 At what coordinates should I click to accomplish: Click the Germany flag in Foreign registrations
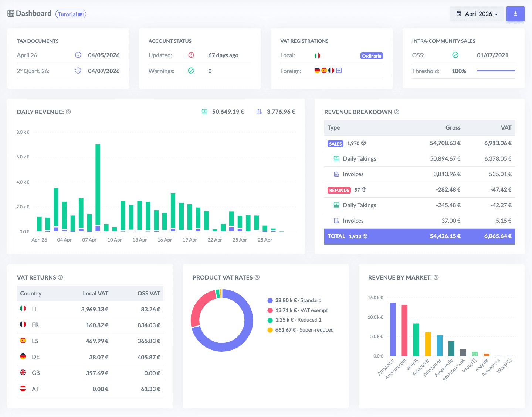point(317,70)
